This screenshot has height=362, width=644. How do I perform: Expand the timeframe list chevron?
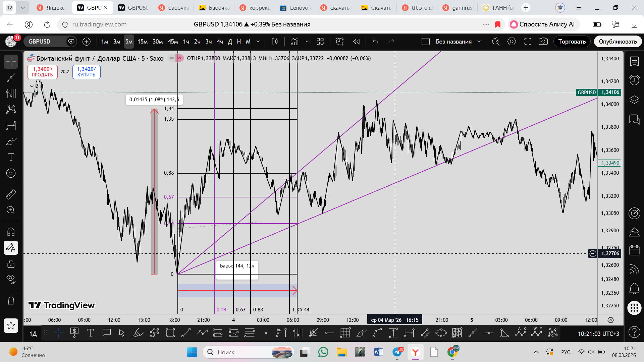pos(258,42)
